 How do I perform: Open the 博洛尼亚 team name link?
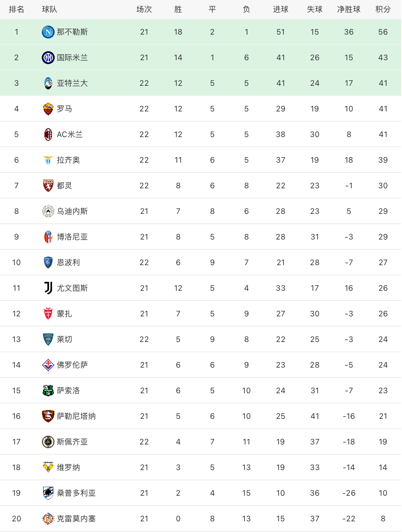[x=73, y=237]
